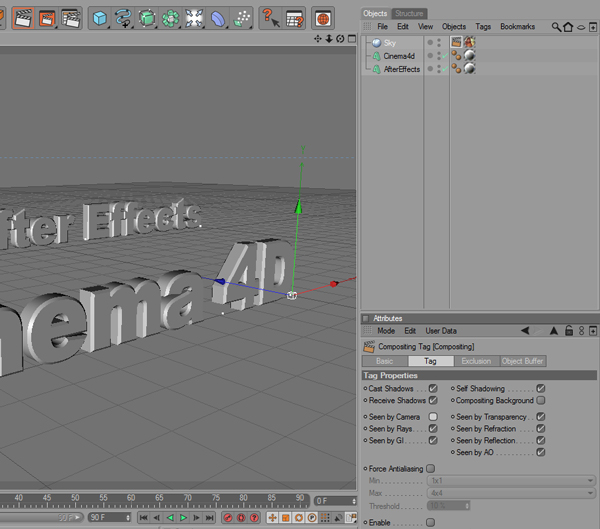The image size is (600, 529).
Task: Open the Max antialiasing dropdown
Action: pyautogui.click(x=511, y=493)
